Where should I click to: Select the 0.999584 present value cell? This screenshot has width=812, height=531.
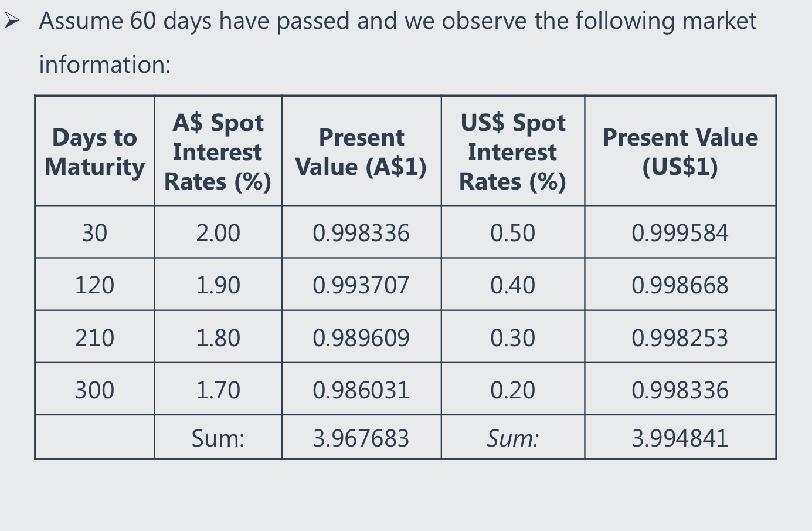pos(680,233)
